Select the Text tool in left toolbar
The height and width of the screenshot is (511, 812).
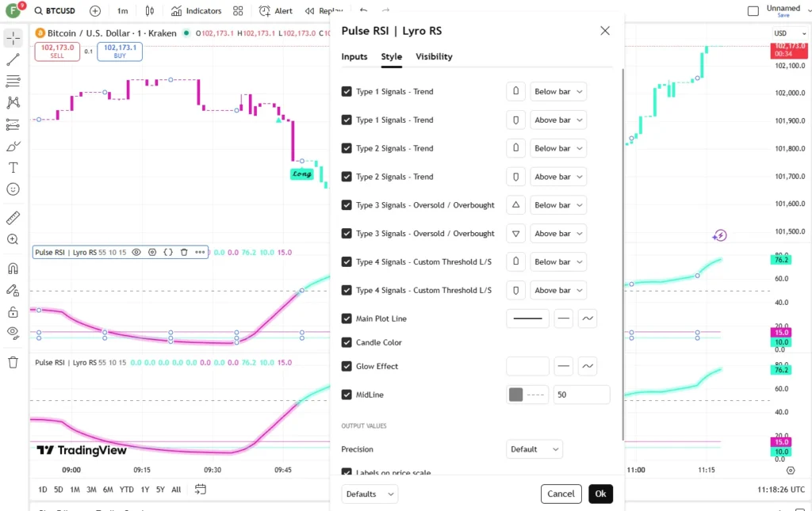[13, 168]
